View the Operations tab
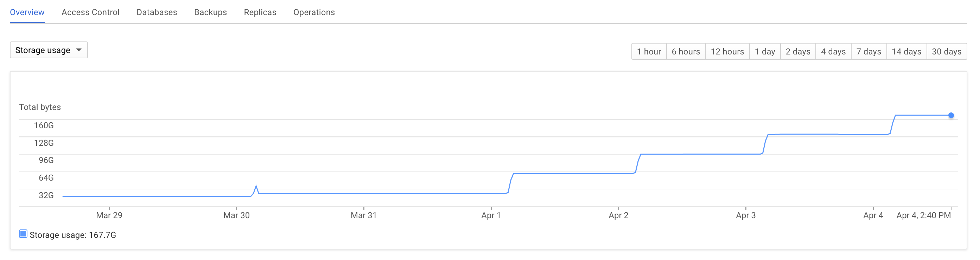Image resolution: width=980 pixels, height=260 pixels. (314, 12)
